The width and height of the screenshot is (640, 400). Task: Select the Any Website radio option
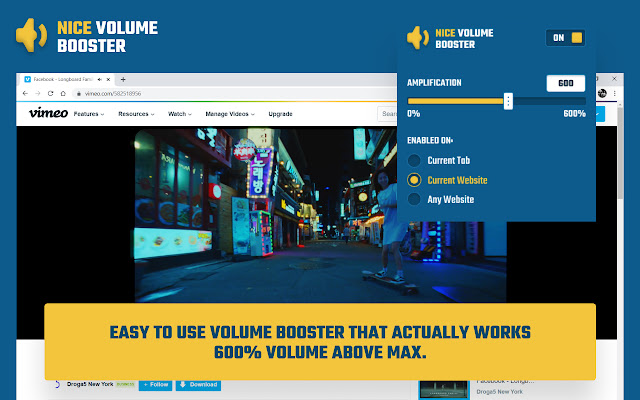pos(414,199)
